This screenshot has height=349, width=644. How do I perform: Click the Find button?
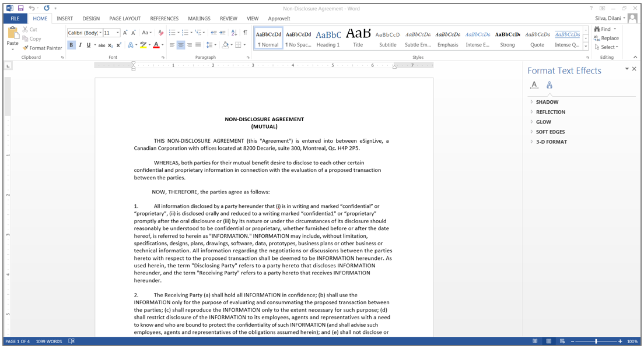(605, 29)
